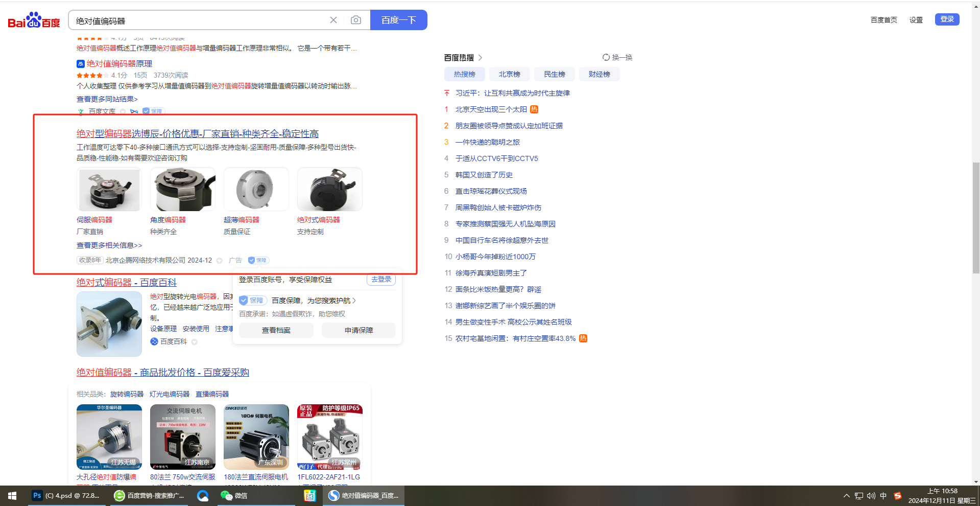
Task: Click the Baidu logo
Action: coord(34,20)
